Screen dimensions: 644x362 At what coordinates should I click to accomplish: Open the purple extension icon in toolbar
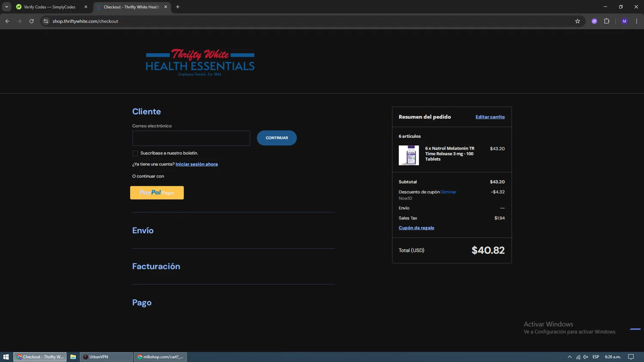594,21
